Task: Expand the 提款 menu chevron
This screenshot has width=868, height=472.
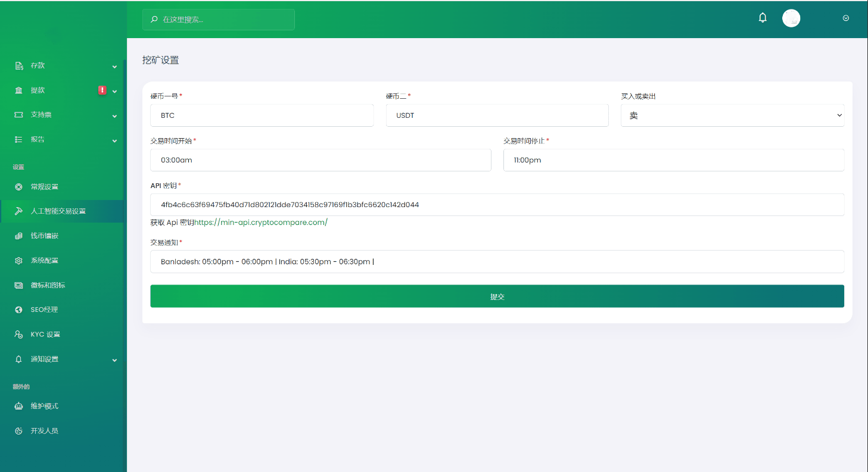Action: point(114,91)
